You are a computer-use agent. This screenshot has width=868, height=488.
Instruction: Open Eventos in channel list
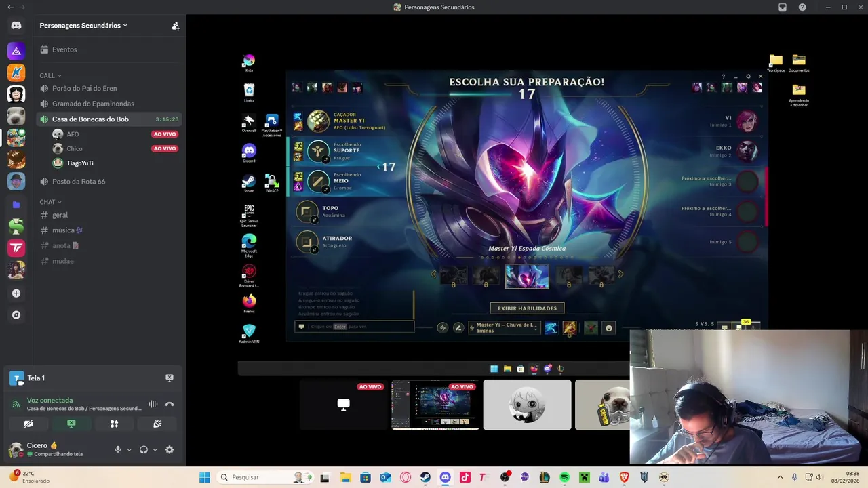coord(108,49)
